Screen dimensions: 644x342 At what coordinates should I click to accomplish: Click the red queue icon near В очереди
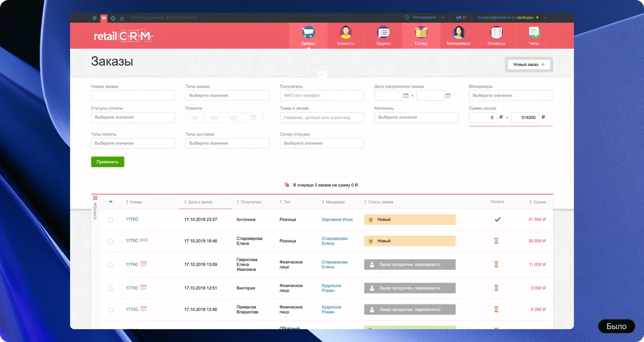pyautogui.click(x=287, y=185)
